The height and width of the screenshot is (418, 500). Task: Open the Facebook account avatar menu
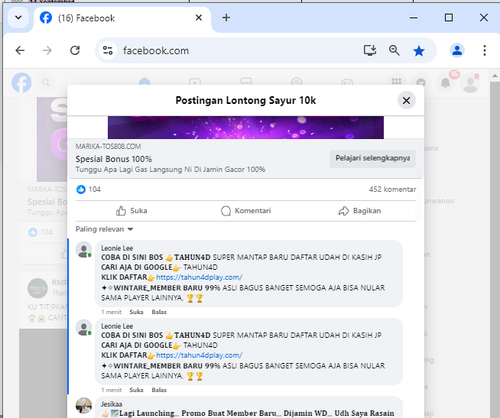coord(470,83)
